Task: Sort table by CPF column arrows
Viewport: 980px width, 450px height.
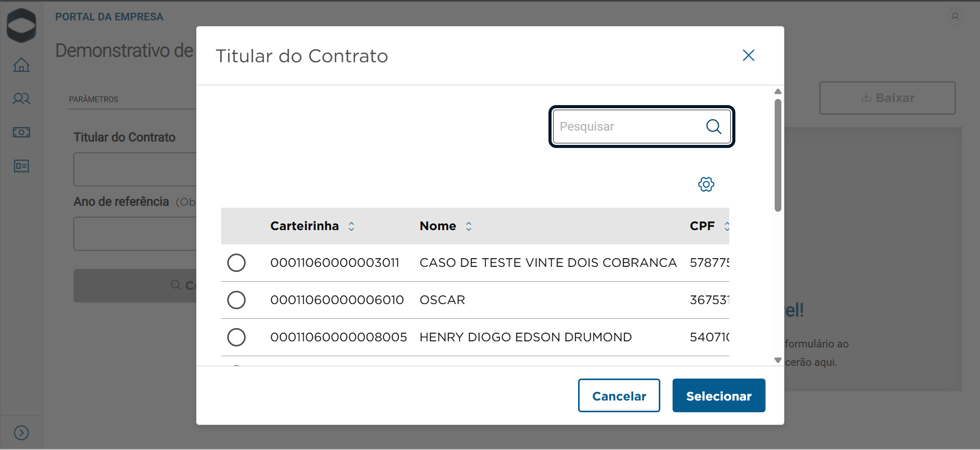Action: pos(727,226)
